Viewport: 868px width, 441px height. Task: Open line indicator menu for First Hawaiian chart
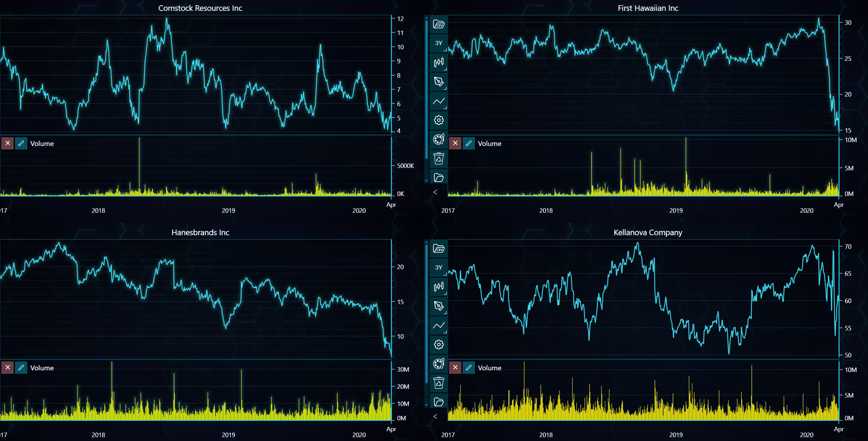439,101
